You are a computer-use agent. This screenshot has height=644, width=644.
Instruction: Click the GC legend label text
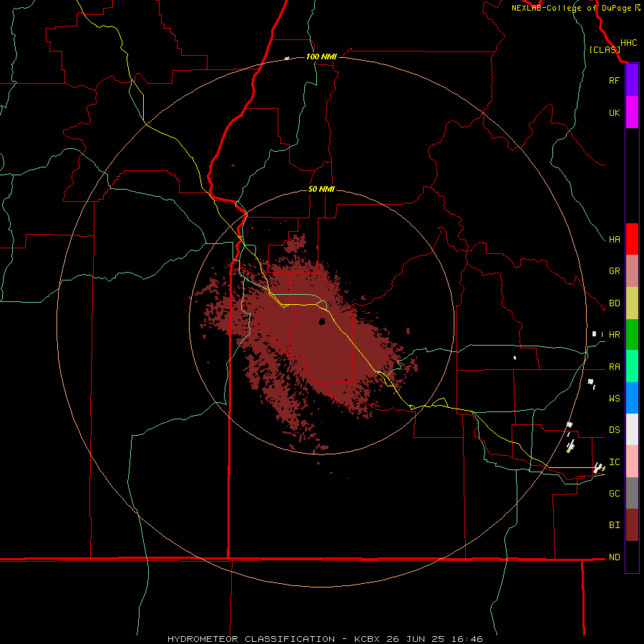coord(614,494)
